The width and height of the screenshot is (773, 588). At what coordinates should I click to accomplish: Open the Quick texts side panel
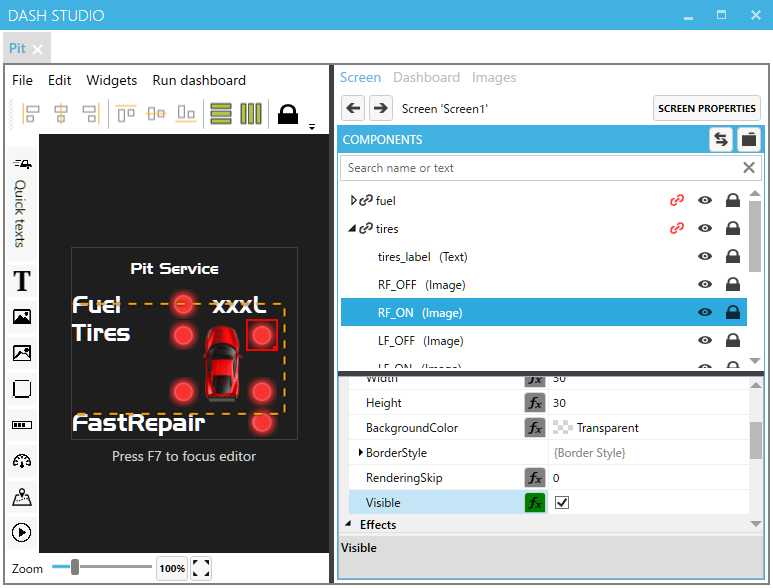(x=22, y=204)
